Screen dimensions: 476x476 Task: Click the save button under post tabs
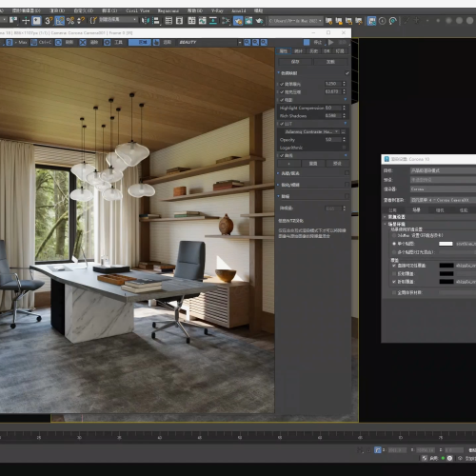[x=295, y=62]
